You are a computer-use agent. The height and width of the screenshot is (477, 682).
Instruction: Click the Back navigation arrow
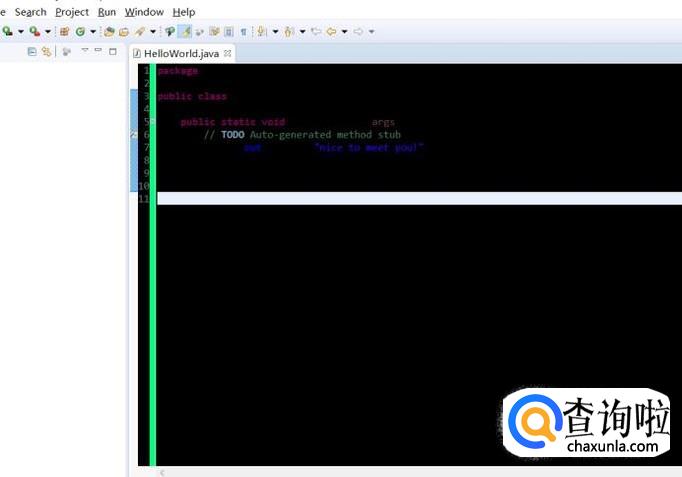click(x=331, y=31)
